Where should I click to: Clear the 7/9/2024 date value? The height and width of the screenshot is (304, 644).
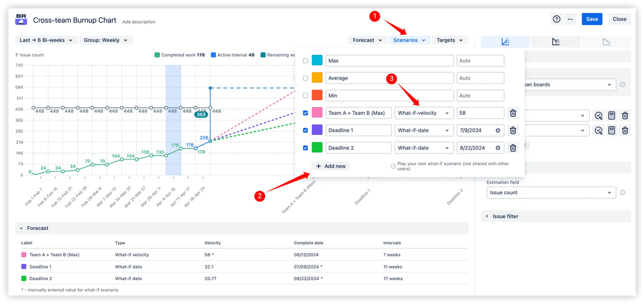tap(498, 130)
